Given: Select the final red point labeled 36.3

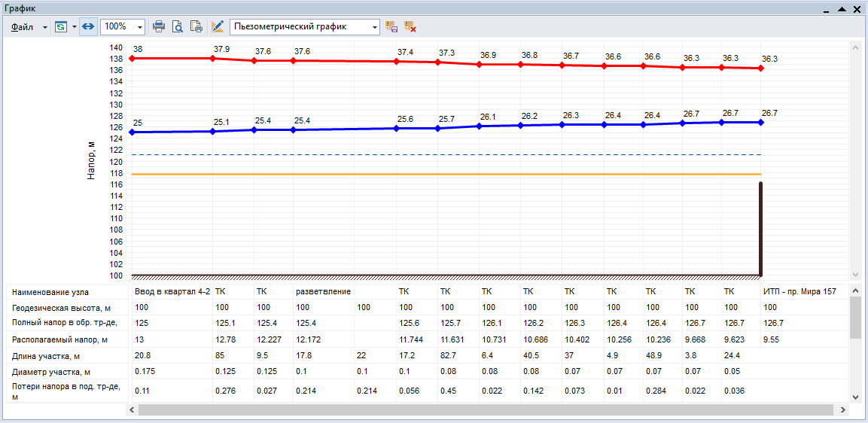Looking at the screenshot, I should coord(761,68).
